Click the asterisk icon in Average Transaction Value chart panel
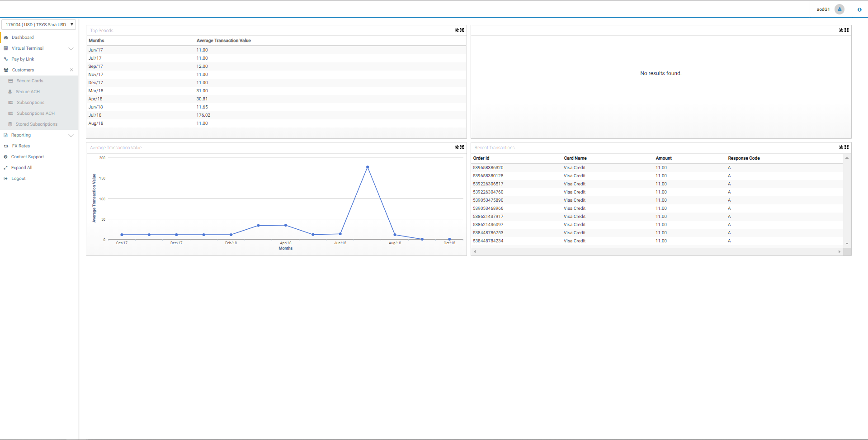This screenshot has width=868, height=440. (457, 147)
